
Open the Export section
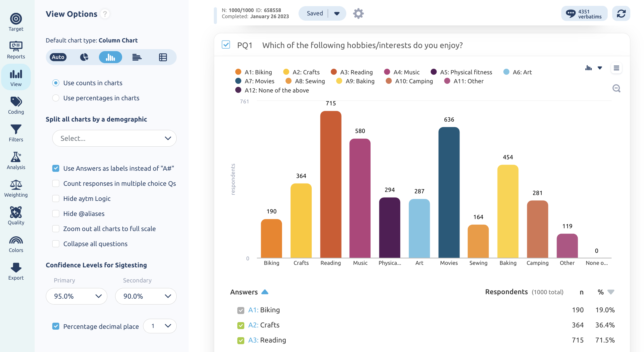(16, 271)
